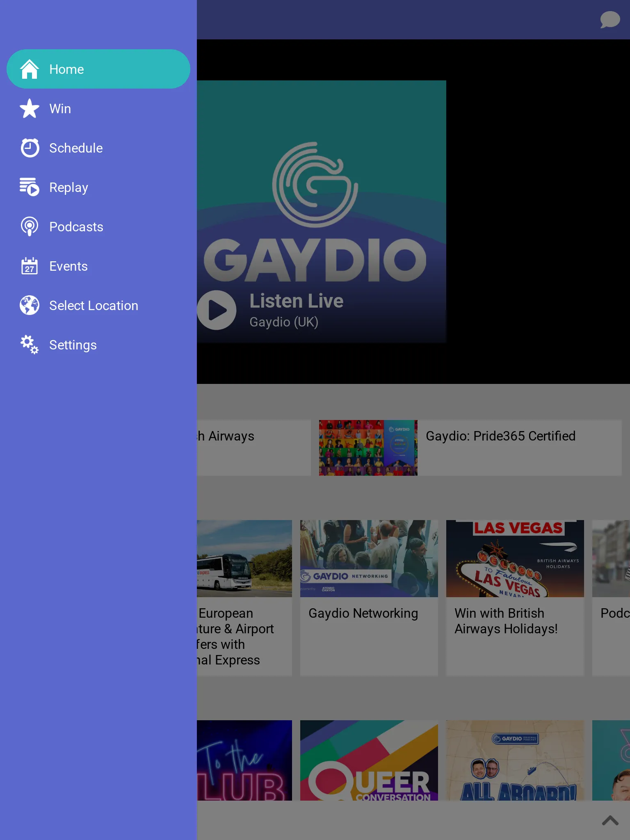Screen dimensions: 630x840
Task: Click the Replay playlist icon
Action: (x=30, y=187)
